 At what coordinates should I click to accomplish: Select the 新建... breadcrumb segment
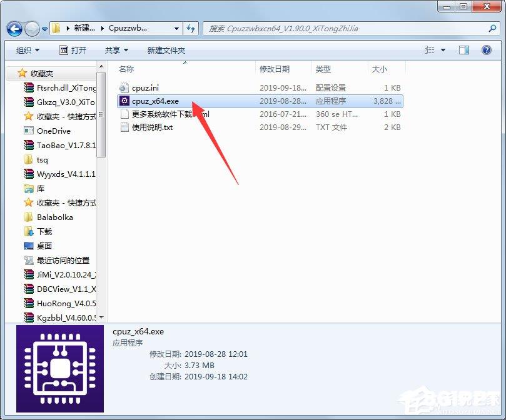coord(84,28)
